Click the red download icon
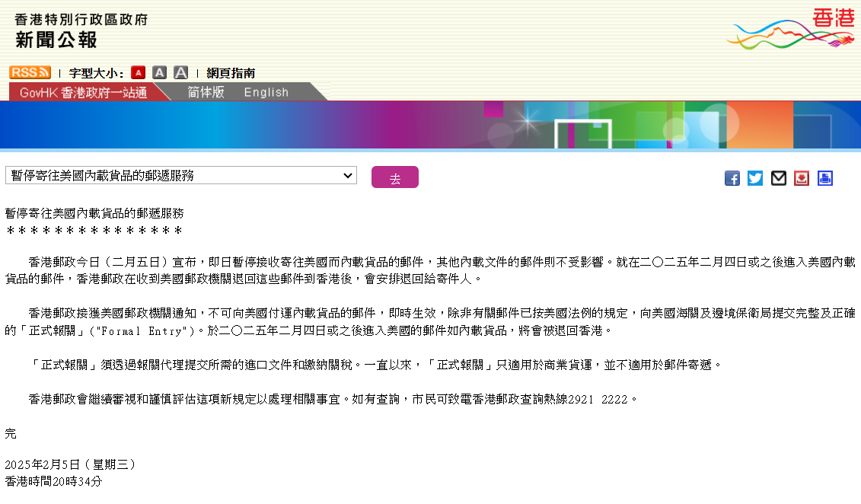 (802, 178)
